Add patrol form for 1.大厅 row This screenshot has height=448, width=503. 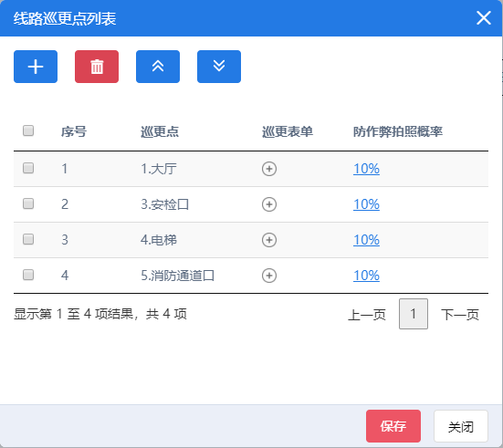point(269,169)
